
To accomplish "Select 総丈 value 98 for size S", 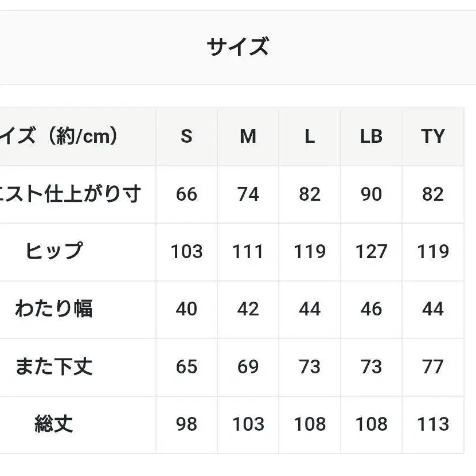I will (186, 424).
